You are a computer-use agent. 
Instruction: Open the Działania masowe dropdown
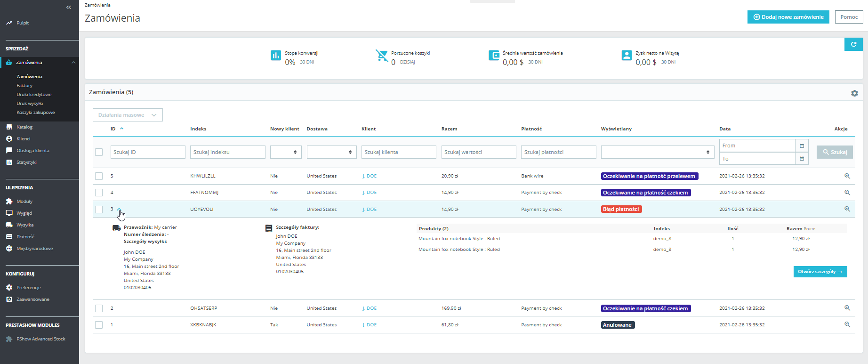pyautogui.click(x=128, y=115)
